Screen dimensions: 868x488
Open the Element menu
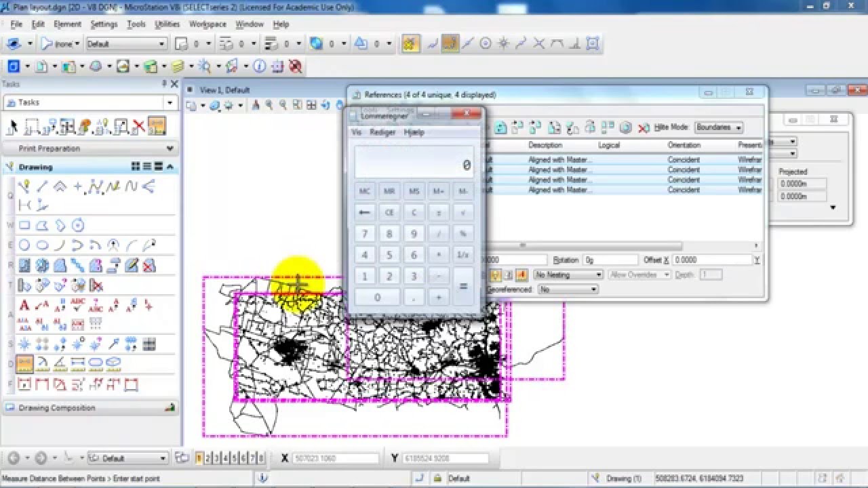[67, 24]
